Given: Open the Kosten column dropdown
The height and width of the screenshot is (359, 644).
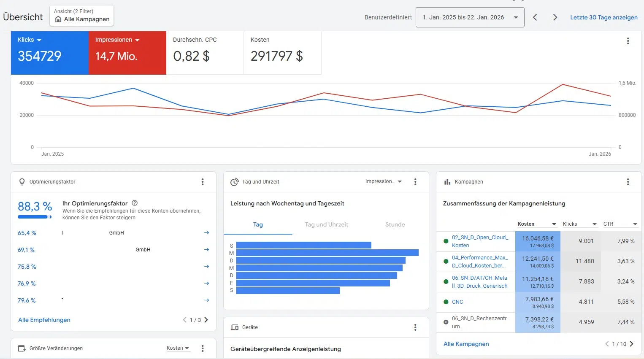Looking at the screenshot, I should tap(537, 224).
